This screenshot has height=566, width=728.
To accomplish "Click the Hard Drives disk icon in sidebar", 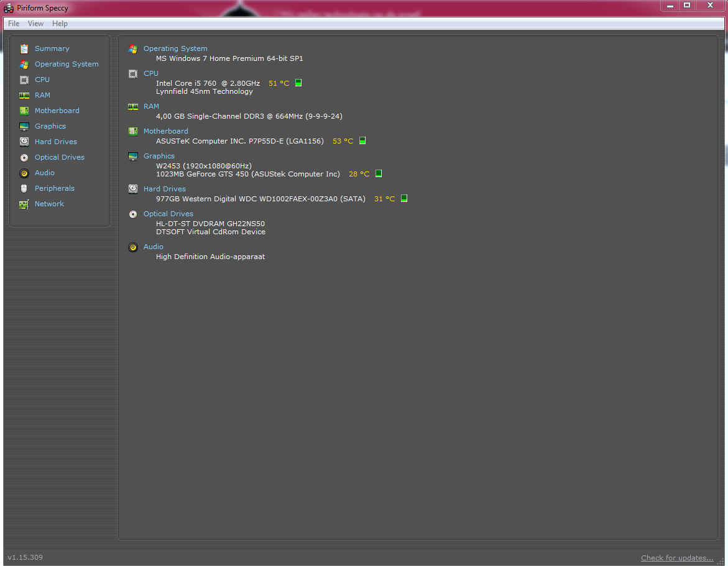I will (x=24, y=142).
